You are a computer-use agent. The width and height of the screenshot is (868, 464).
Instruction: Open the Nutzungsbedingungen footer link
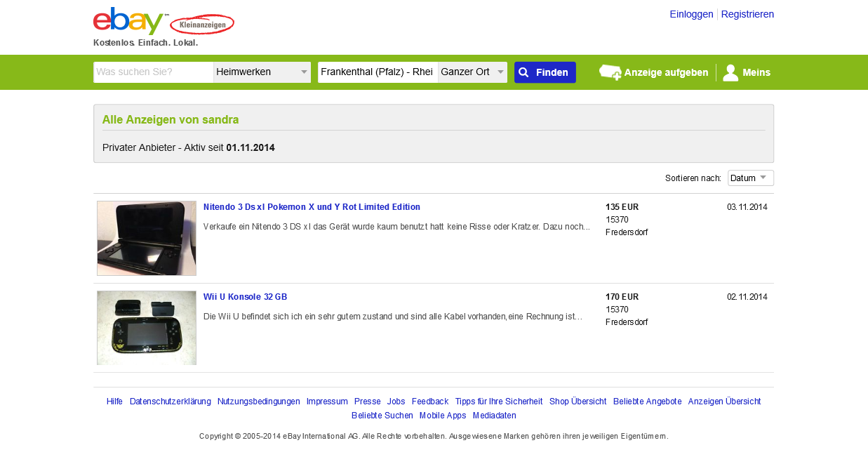point(259,402)
